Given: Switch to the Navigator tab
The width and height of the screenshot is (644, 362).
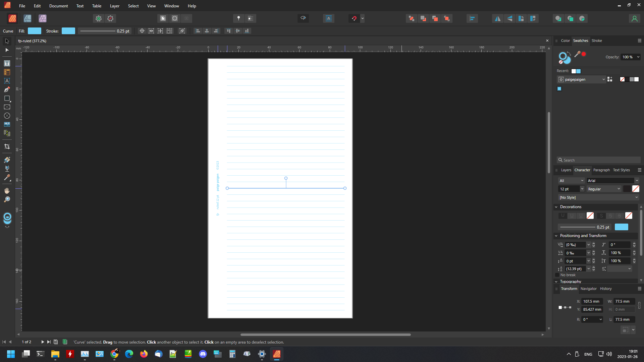Looking at the screenshot, I should pos(588,289).
